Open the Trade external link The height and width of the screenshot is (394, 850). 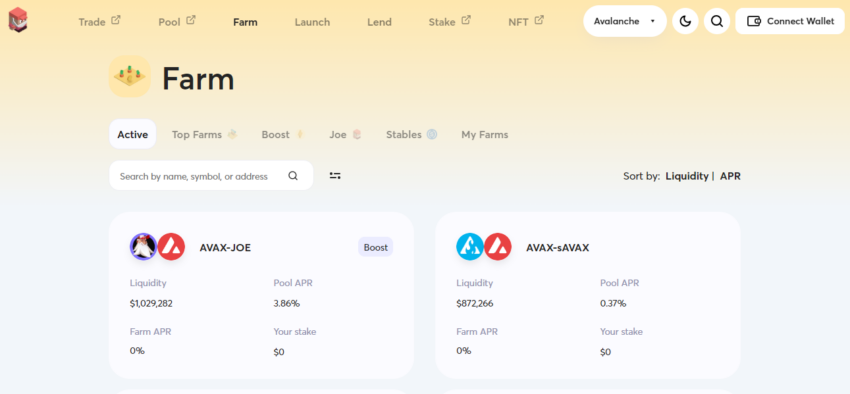coord(99,22)
